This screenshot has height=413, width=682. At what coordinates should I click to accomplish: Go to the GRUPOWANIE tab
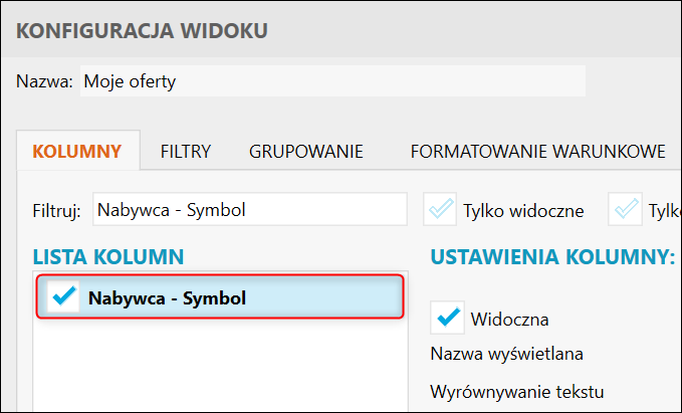coord(305,152)
